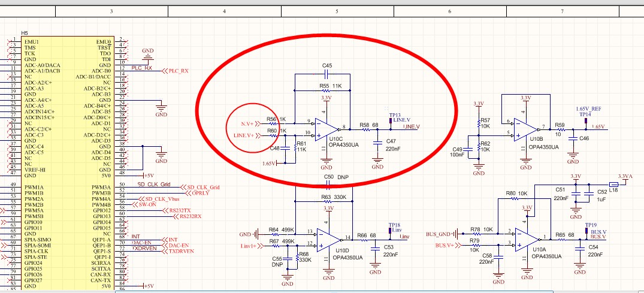The image size is (644, 293).
Task: Click the ADC-A0/DACA pin name
Action: pyautogui.click(x=43, y=65)
